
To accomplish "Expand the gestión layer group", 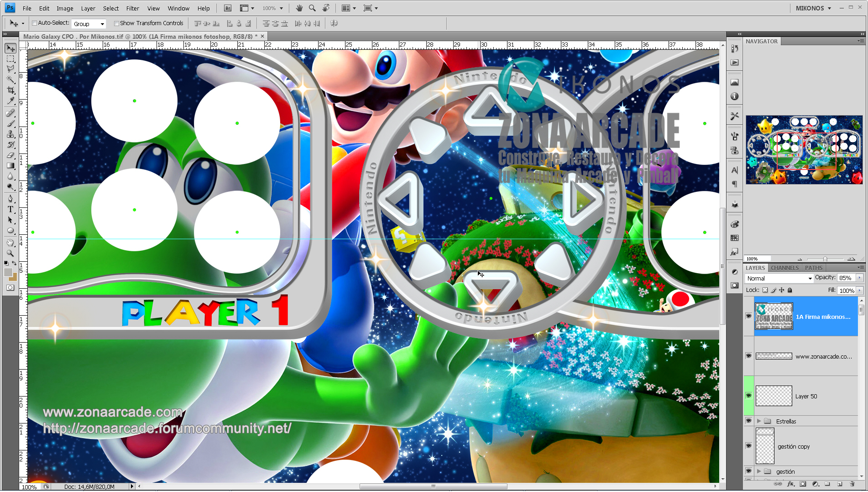I will click(759, 471).
